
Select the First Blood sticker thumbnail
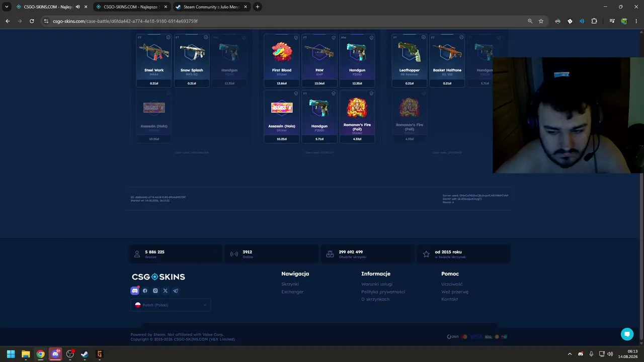[282, 51]
